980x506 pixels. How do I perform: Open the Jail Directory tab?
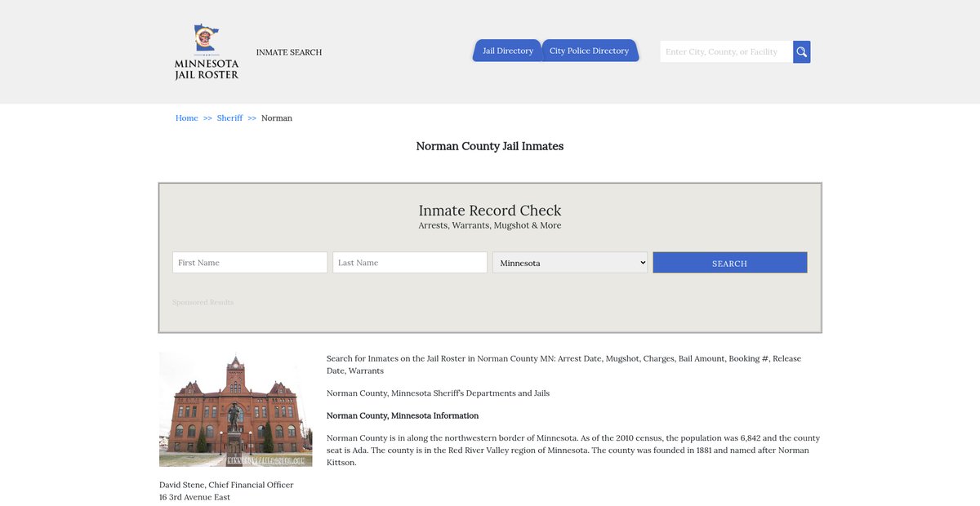click(507, 51)
